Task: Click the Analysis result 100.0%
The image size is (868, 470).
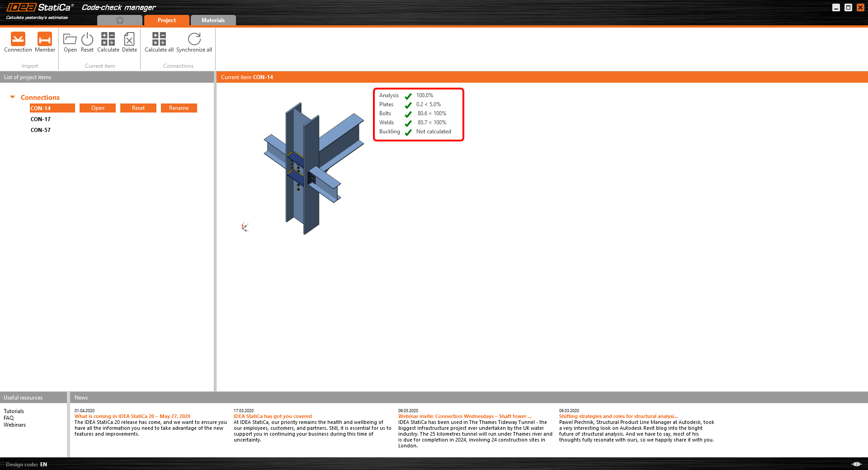Action: pyautogui.click(x=425, y=95)
